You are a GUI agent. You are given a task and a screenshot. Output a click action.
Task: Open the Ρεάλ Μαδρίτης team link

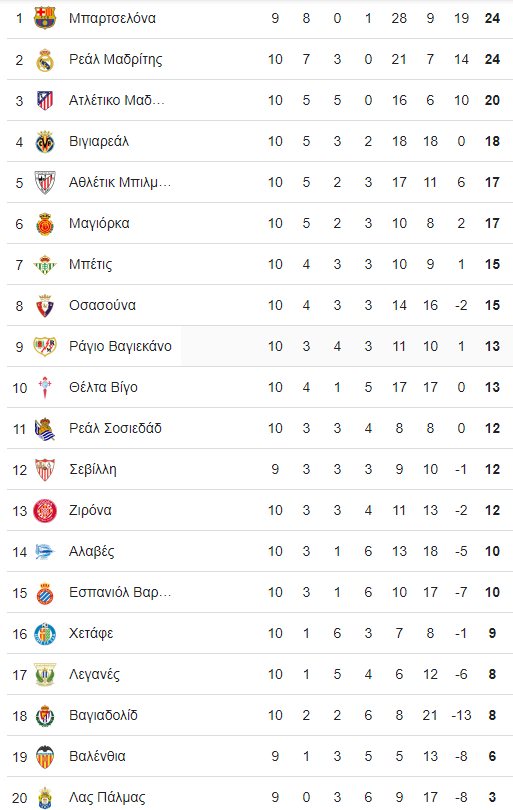click(x=116, y=59)
